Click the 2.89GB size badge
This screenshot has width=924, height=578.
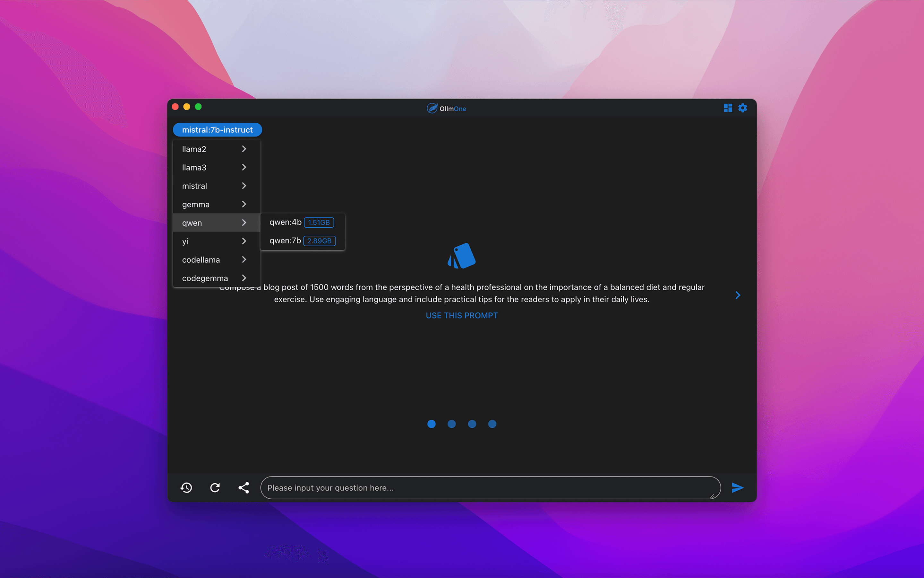tap(319, 241)
